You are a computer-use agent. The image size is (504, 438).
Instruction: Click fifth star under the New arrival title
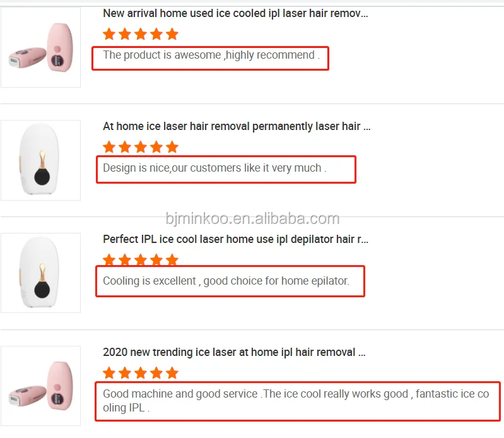pyautogui.click(x=172, y=34)
